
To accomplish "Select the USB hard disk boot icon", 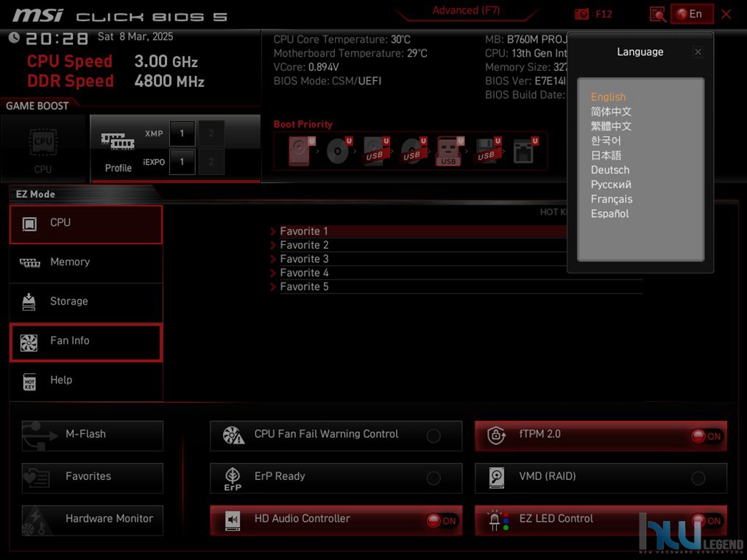I will (x=376, y=151).
